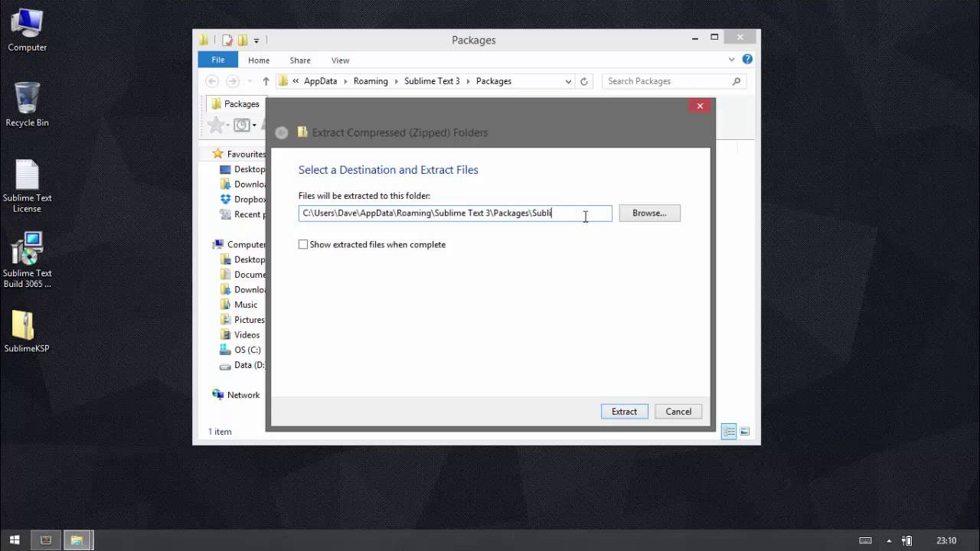The height and width of the screenshot is (551, 980).
Task: Open the Computer desktop icon
Action: 27,31
